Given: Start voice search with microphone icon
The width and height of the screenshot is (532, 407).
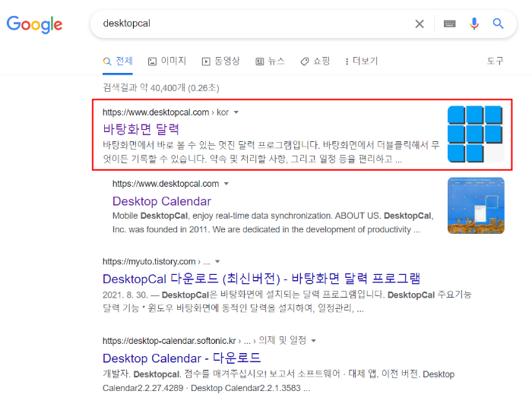Looking at the screenshot, I should 474,24.
